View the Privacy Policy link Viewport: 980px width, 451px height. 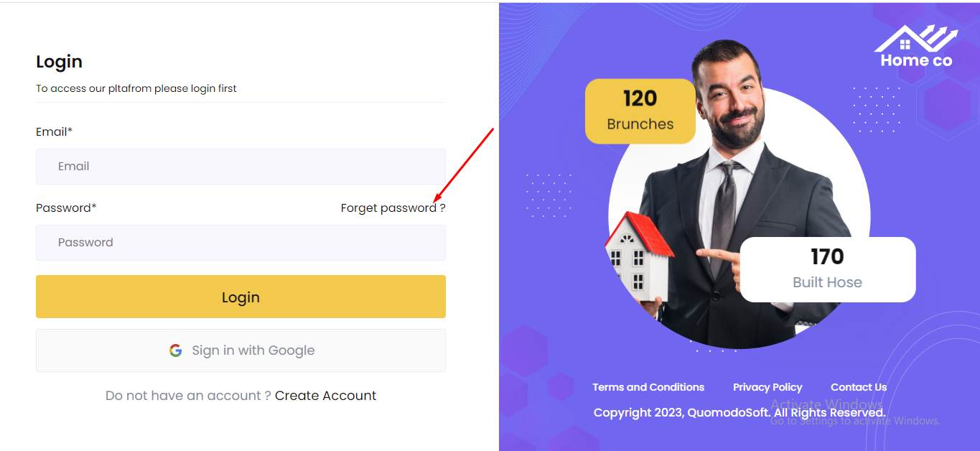tap(767, 387)
